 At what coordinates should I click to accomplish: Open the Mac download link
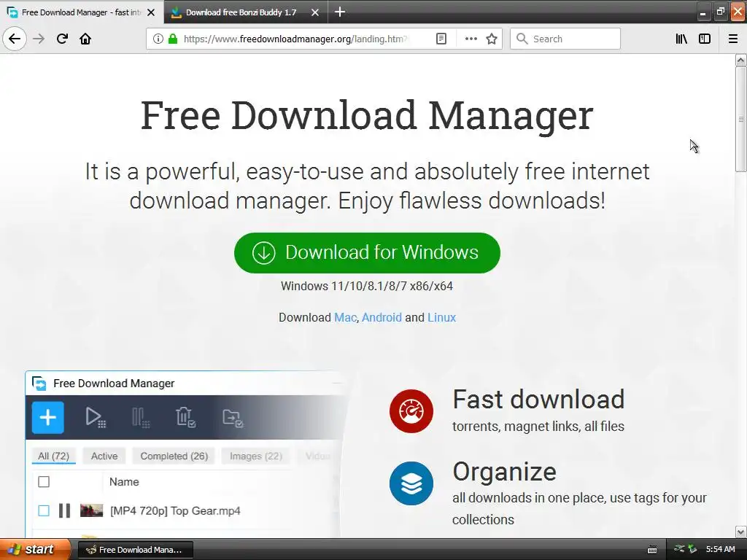[345, 318]
